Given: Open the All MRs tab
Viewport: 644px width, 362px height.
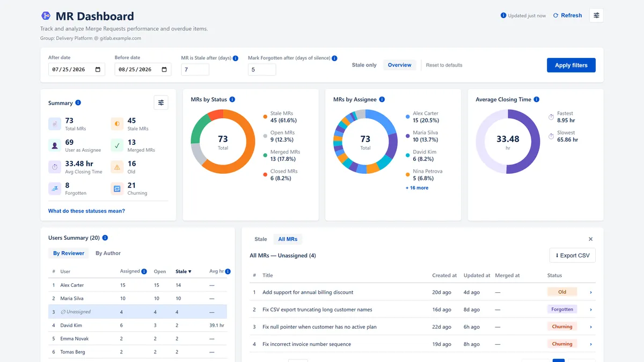Looking at the screenshot, I should [x=288, y=239].
